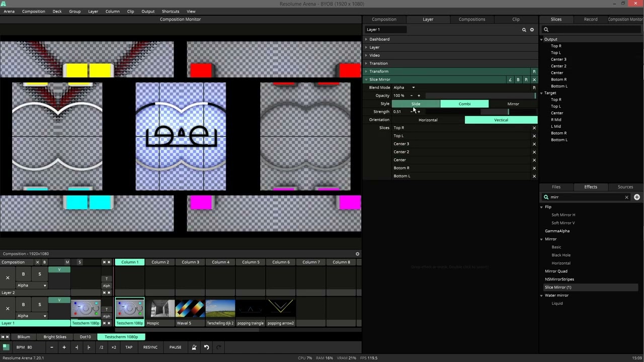Open the Transform preset menu (P)

[534, 71]
